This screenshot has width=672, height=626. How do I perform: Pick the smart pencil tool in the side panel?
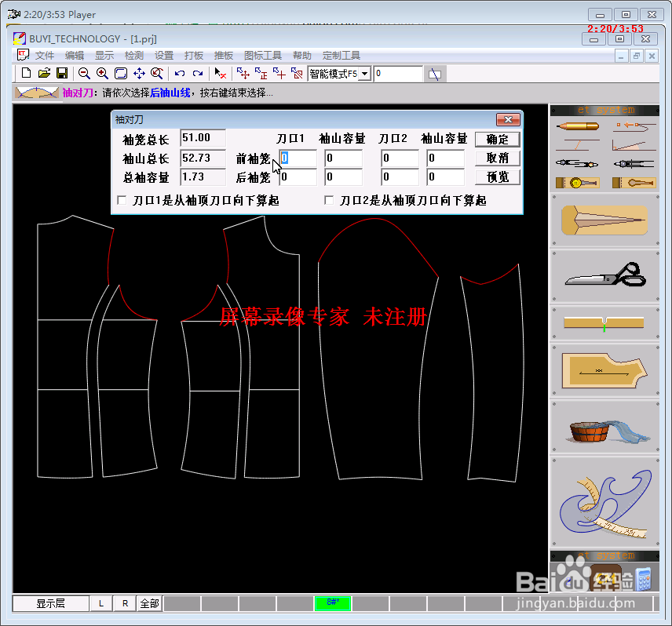tap(577, 126)
